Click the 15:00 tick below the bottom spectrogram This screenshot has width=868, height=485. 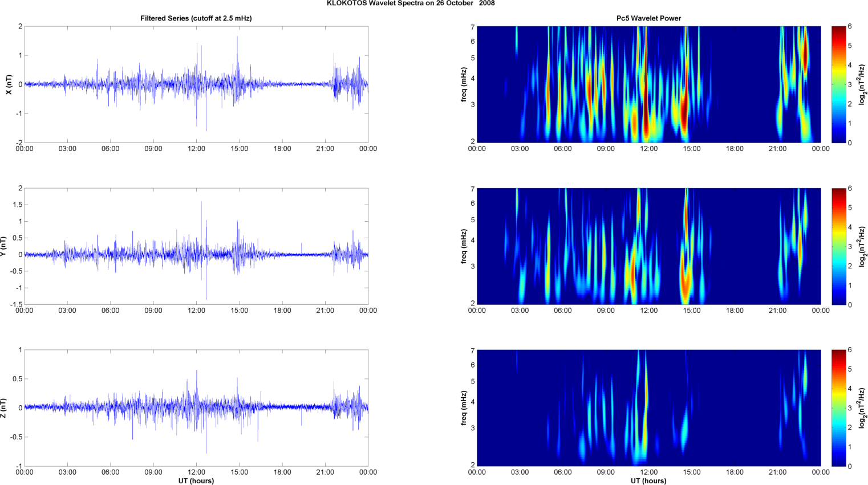(692, 472)
